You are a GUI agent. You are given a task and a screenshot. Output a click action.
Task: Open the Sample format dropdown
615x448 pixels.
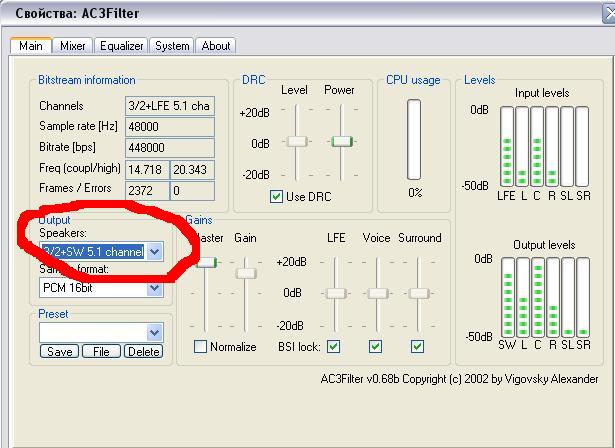point(154,288)
